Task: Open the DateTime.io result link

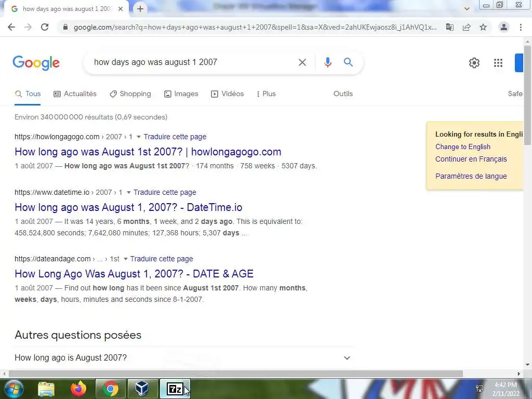Action: pyautogui.click(x=128, y=207)
